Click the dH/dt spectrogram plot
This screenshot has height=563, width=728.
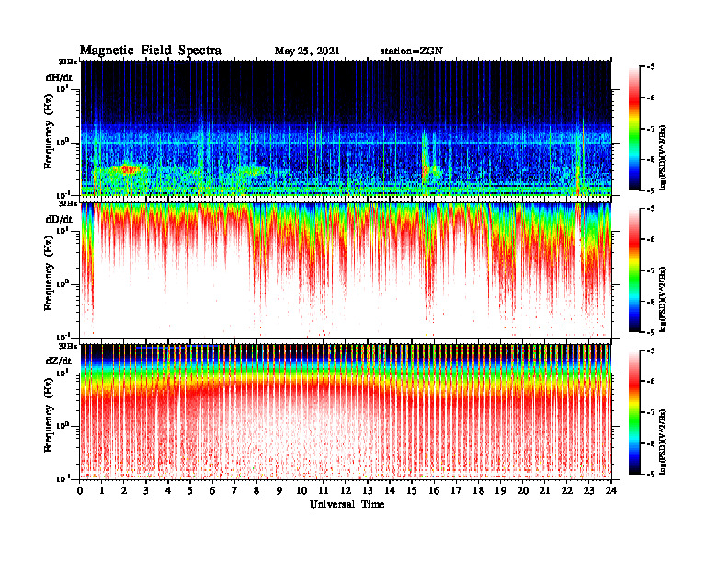click(x=346, y=128)
